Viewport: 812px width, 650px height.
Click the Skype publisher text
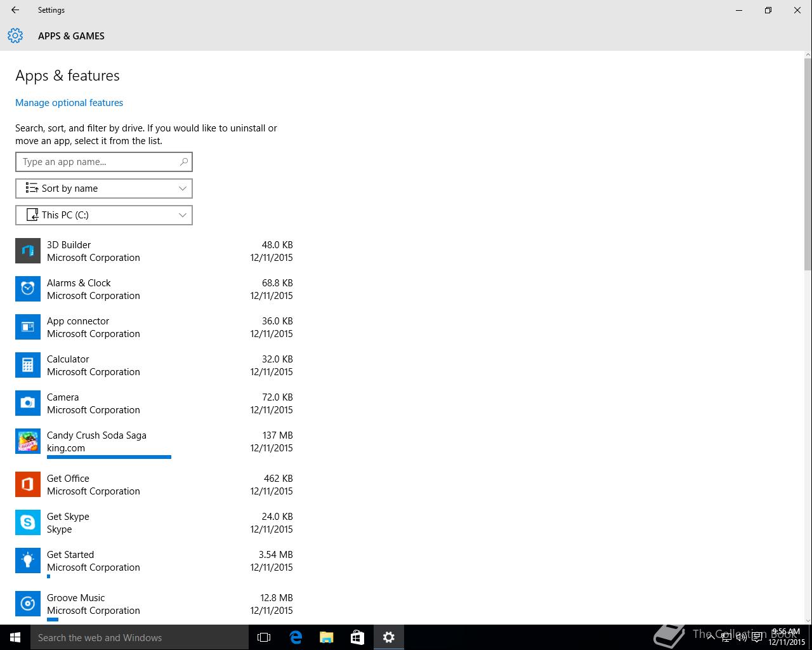point(59,529)
